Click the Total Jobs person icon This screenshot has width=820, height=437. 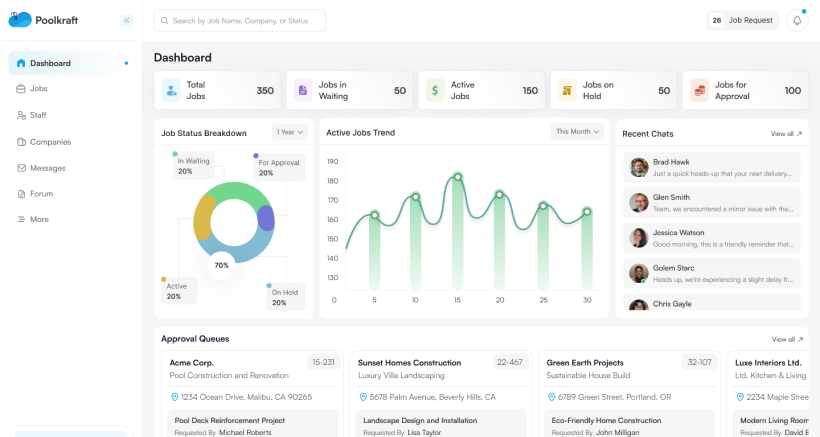(x=171, y=91)
